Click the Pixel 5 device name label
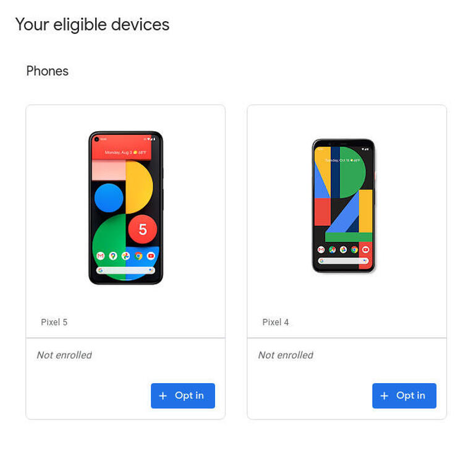 click(54, 322)
